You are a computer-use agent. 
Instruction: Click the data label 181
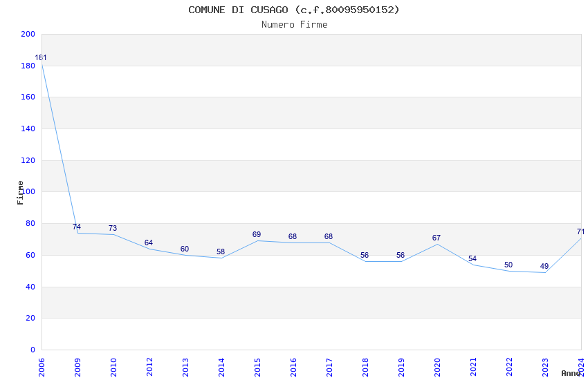pyautogui.click(x=41, y=57)
